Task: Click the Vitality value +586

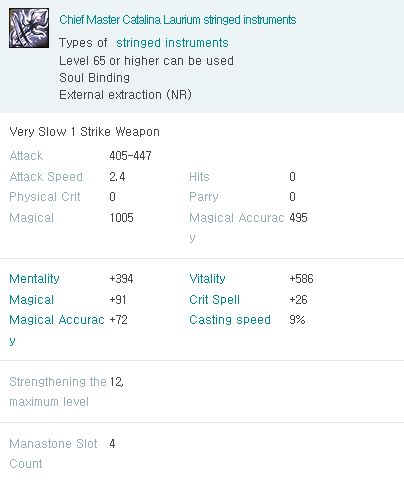Action: click(301, 279)
